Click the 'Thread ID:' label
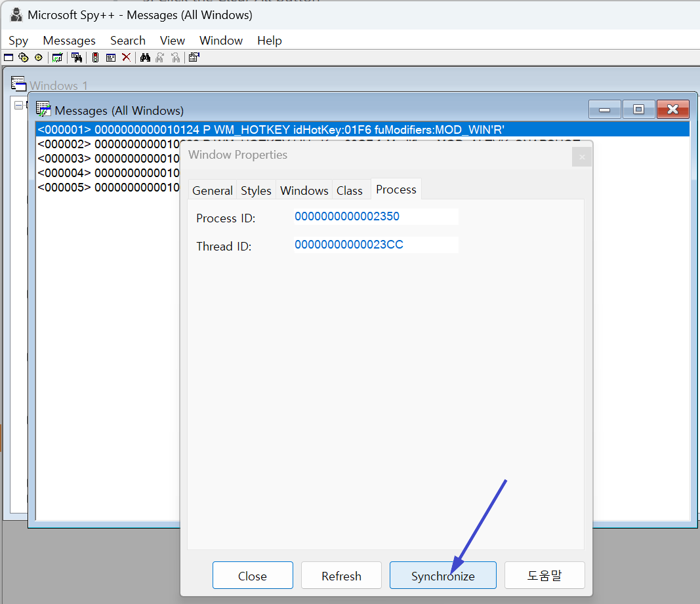 224,247
